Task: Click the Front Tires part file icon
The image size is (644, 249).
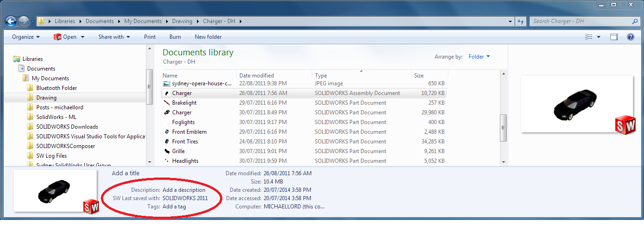Action: [167, 142]
